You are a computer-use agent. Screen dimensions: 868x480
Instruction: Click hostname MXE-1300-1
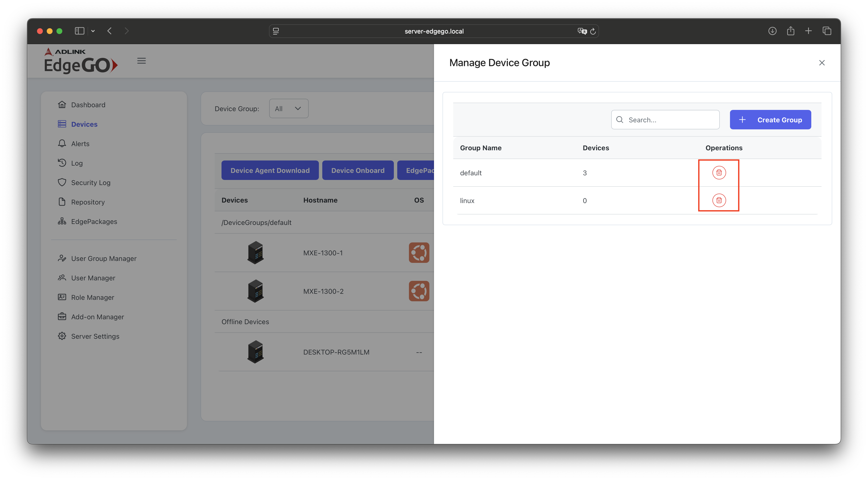click(323, 253)
